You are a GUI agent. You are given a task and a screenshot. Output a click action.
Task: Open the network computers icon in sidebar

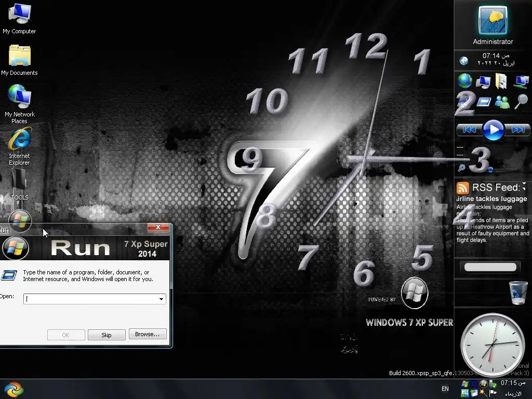(x=521, y=82)
